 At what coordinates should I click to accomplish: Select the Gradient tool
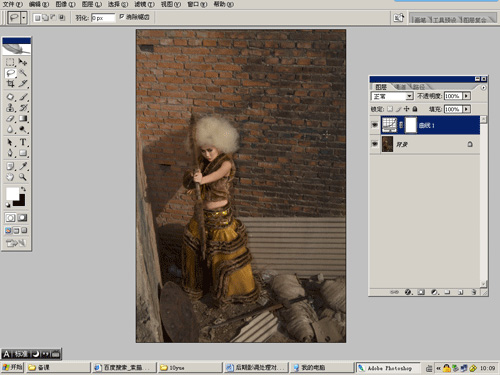[23, 119]
